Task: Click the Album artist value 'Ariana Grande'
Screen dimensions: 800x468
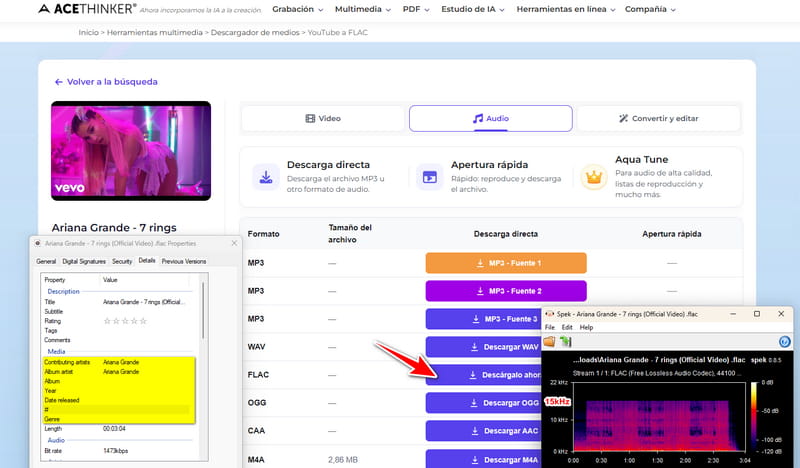Action: pos(121,372)
